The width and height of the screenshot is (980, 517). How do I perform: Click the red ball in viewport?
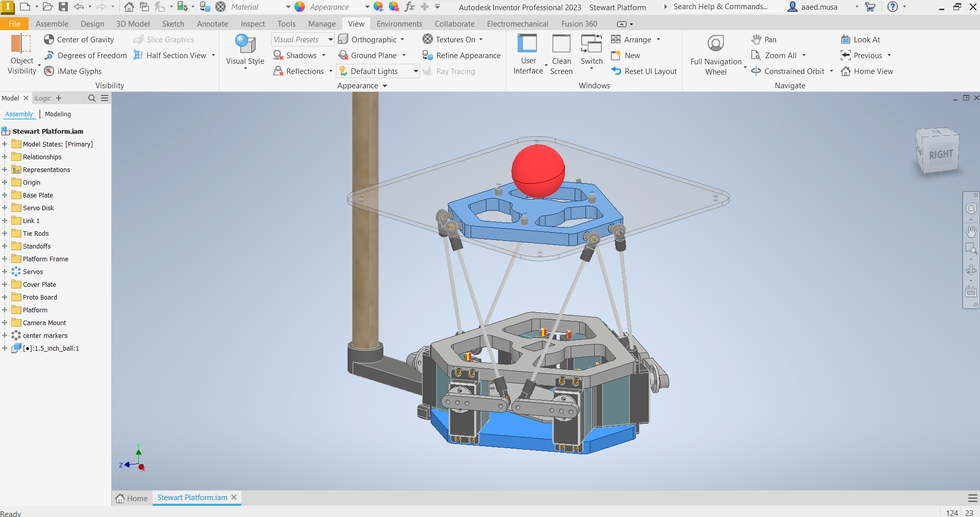538,171
